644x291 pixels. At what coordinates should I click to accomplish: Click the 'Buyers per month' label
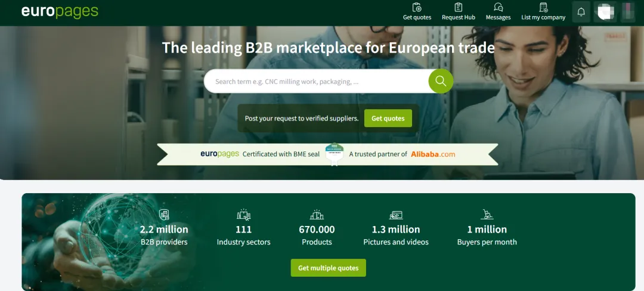(487, 242)
